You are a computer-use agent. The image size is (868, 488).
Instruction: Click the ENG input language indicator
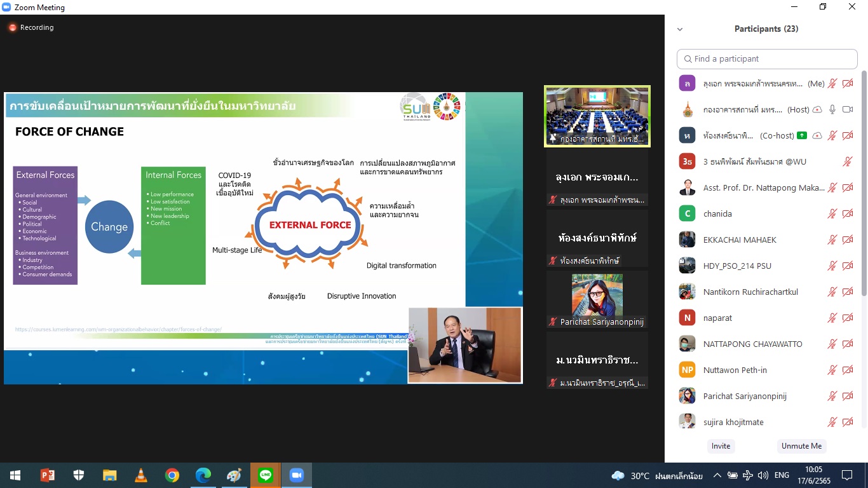[782, 475]
